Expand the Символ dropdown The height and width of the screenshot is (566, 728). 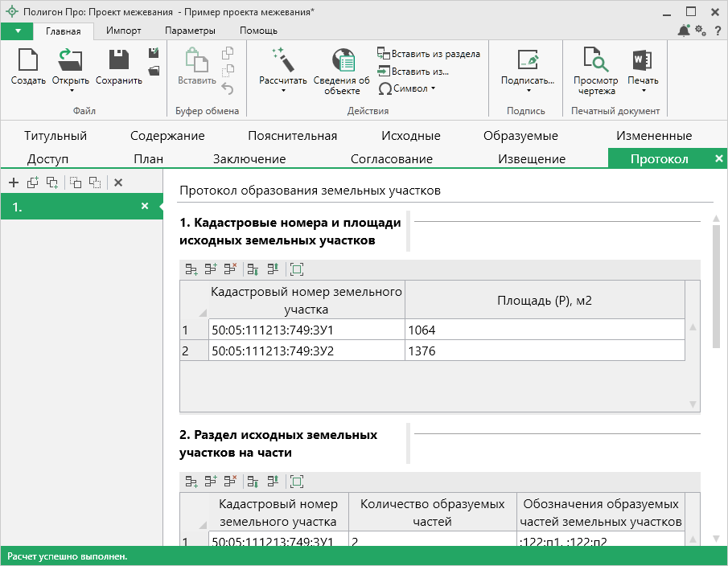[409, 88]
